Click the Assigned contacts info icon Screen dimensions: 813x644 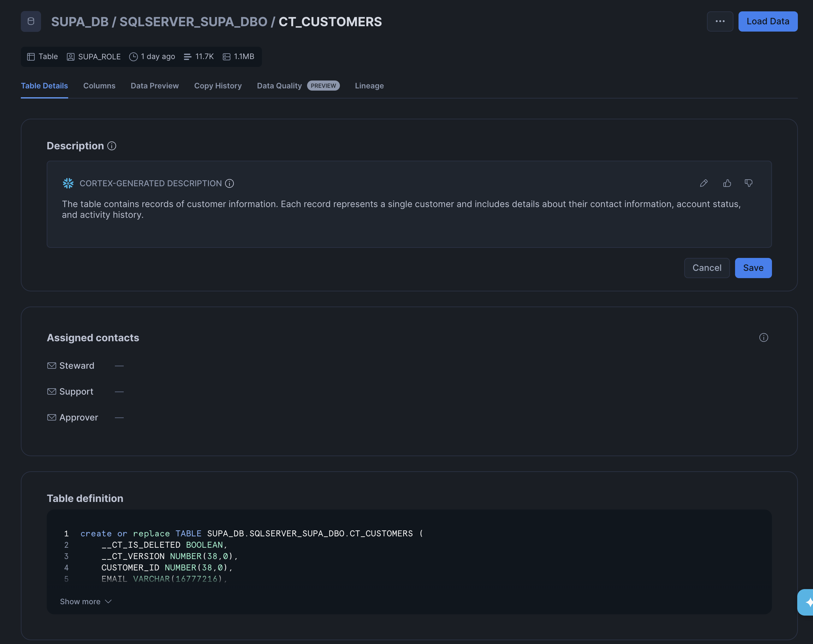[763, 337]
